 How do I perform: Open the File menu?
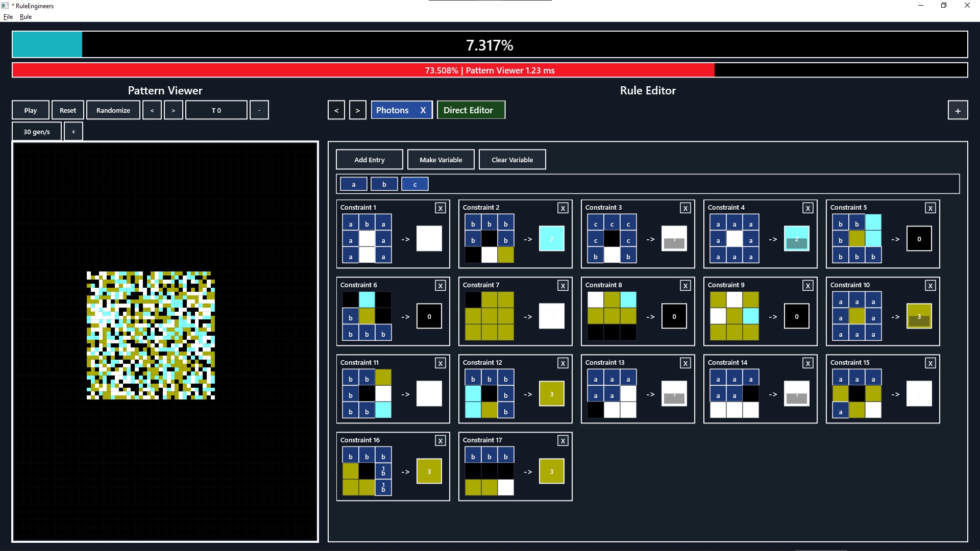coord(8,17)
